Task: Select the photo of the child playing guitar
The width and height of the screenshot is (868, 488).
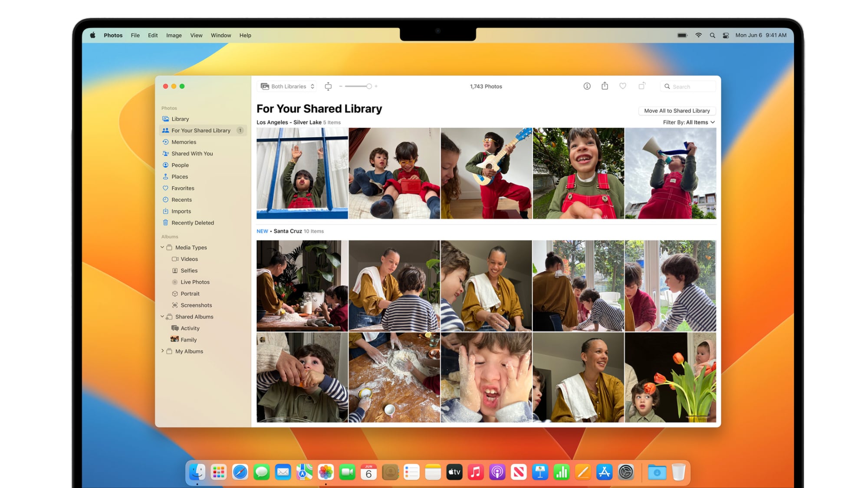Action: [x=486, y=172]
